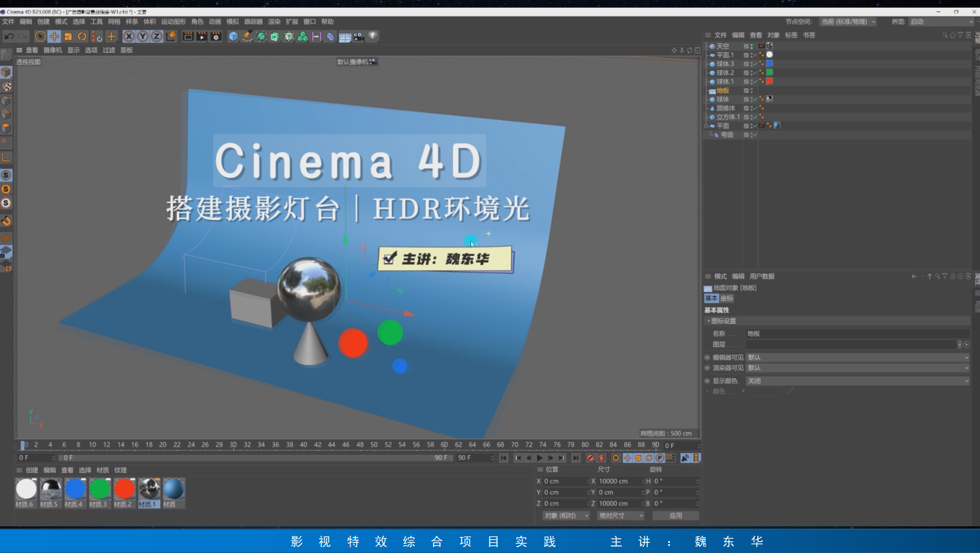This screenshot has width=980, height=553.
Task: Click the camera object icon in toolbar
Action: click(359, 36)
